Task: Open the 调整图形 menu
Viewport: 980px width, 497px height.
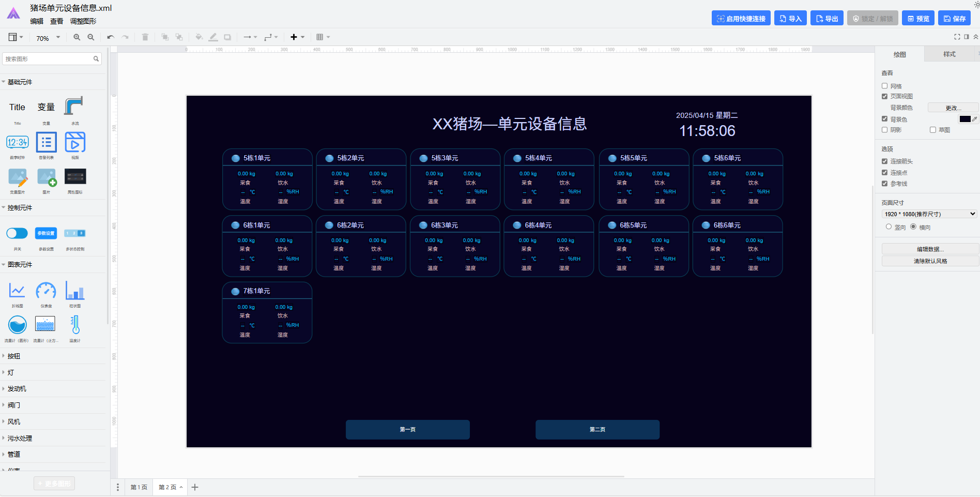Action: (x=83, y=21)
